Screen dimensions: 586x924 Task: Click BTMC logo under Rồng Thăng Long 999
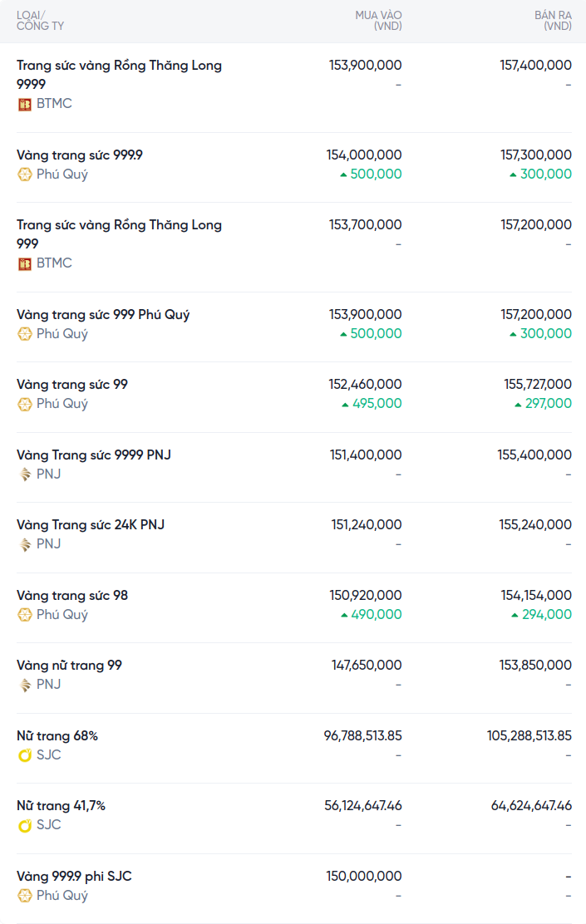click(25, 263)
